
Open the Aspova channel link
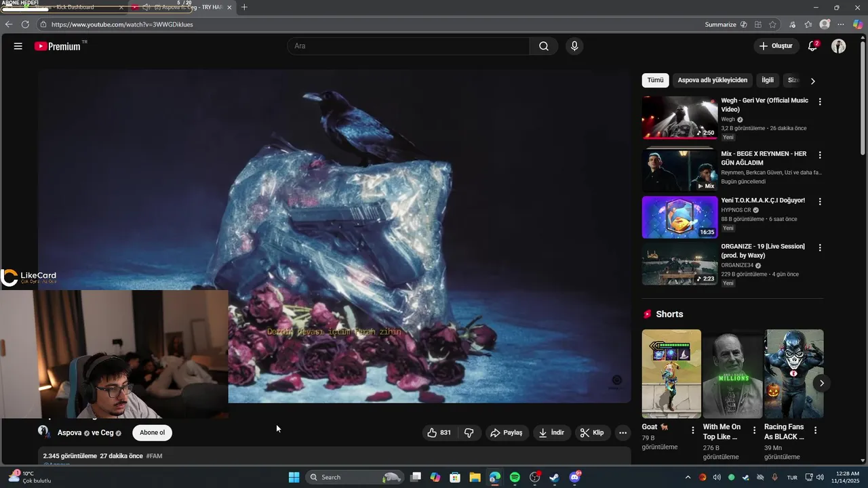click(x=69, y=432)
